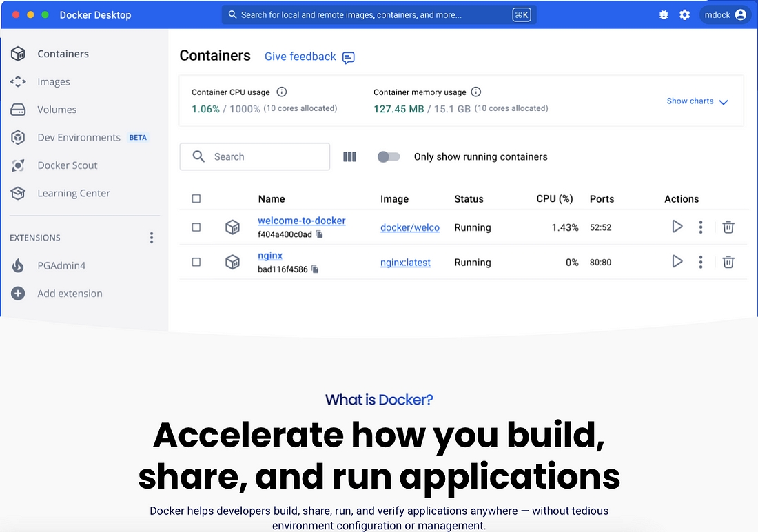This screenshot has height=532, width=758.
Task: Go to Images in the sidebar
Action: point(54,82)
